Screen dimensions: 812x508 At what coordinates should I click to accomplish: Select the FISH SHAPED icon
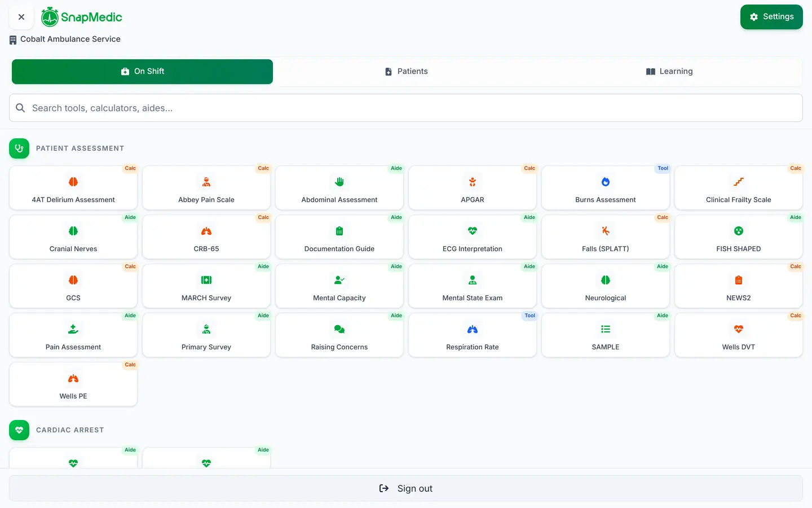tap(739, 231)
